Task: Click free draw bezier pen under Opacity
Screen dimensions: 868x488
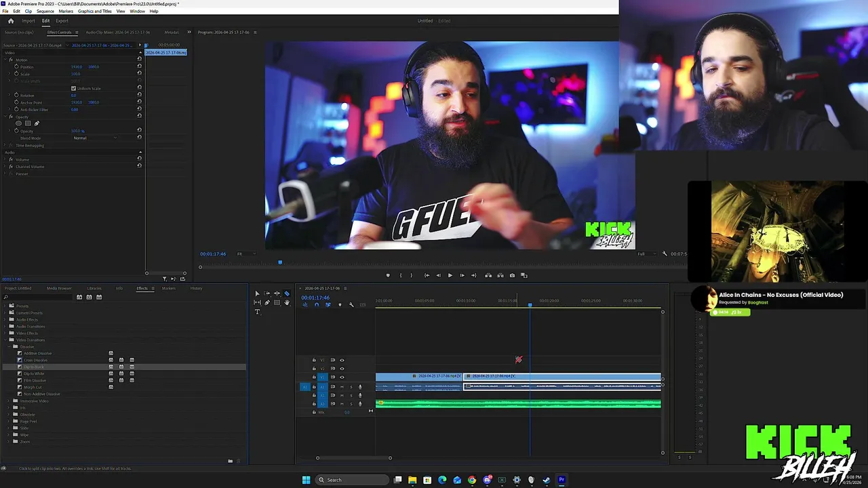Action: tap(37, 123)
